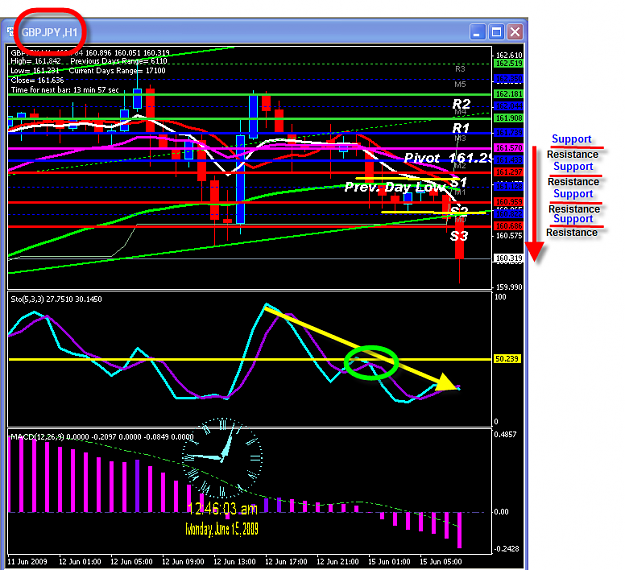Click the 159.990 value on price axis
This screenshot has height=570, width=625.
coord(509,287)
